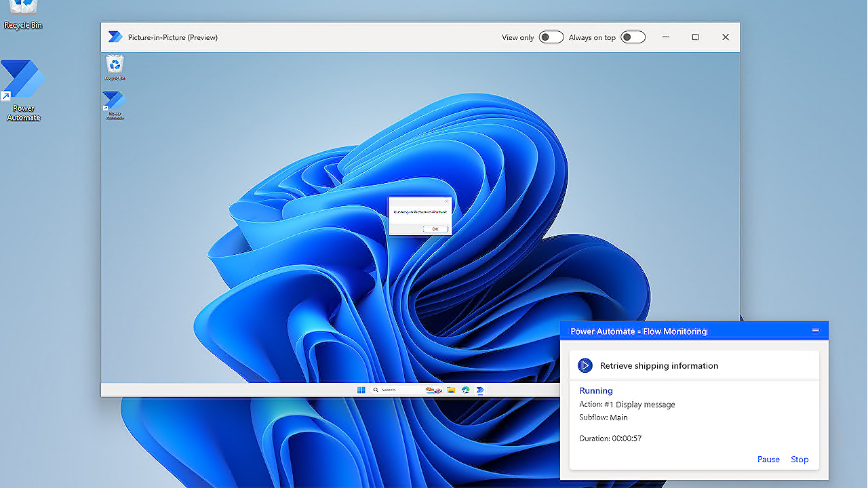Click the Subflow: Main line
Screen dimensions: 868x488
[x=604, y=418]
